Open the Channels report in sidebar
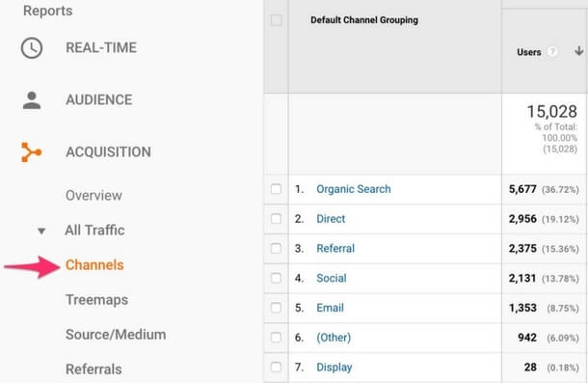The width and height of the screenshot is (588, 383). click(94, 265)
